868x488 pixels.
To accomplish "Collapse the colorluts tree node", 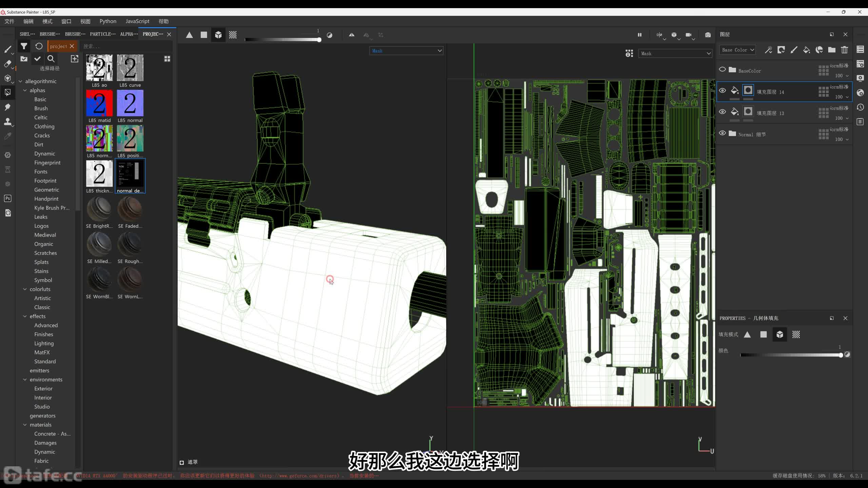I will coord(25,289).
